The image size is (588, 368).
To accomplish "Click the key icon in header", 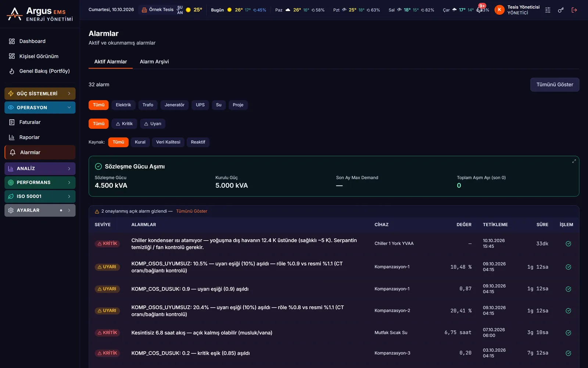I will tap(561, 10).
